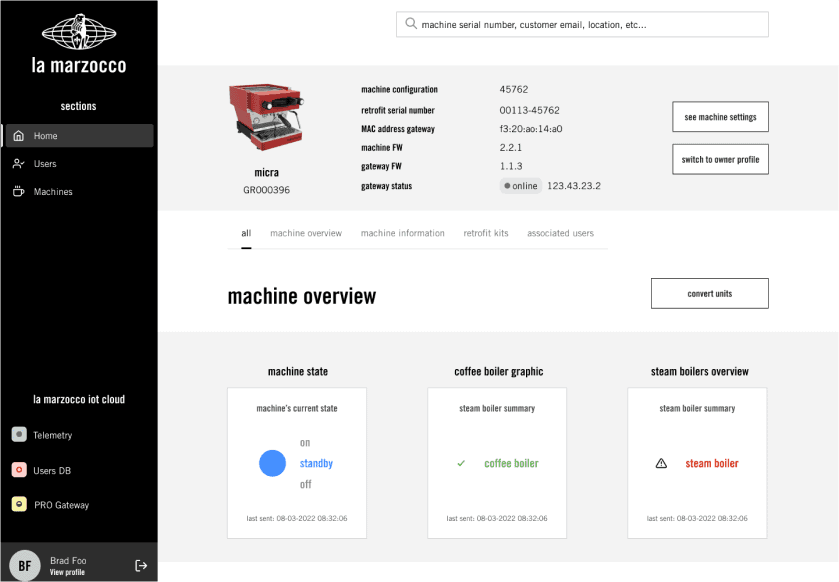Click View profile under Brad Foo
The width and height of the screenshot is (839, 582).
(67, 572)
